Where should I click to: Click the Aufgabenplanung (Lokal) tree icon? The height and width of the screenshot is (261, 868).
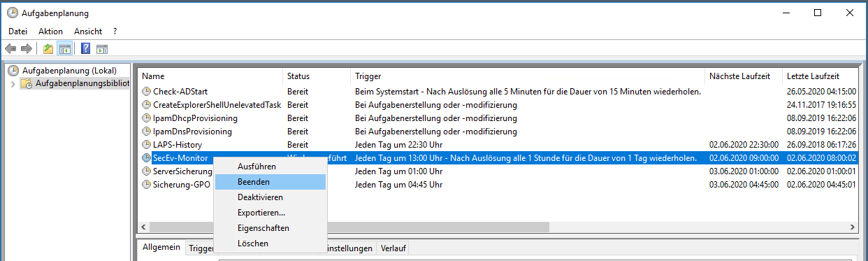click(13, 71)
